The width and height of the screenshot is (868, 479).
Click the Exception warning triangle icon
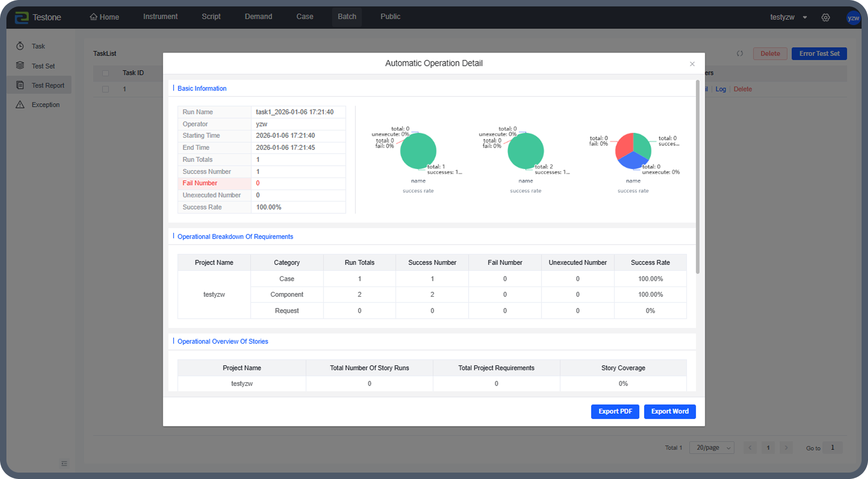click(20, 105)
